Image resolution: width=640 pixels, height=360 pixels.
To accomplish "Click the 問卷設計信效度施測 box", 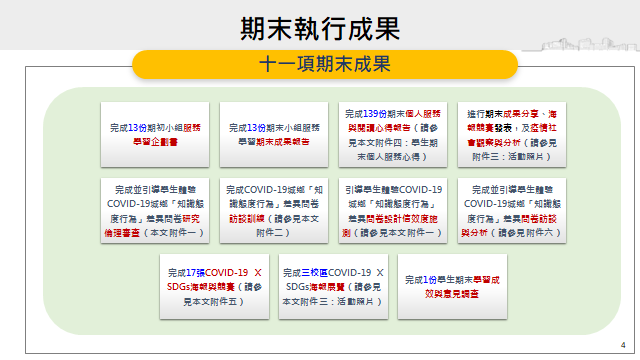I will pos(393,211).
